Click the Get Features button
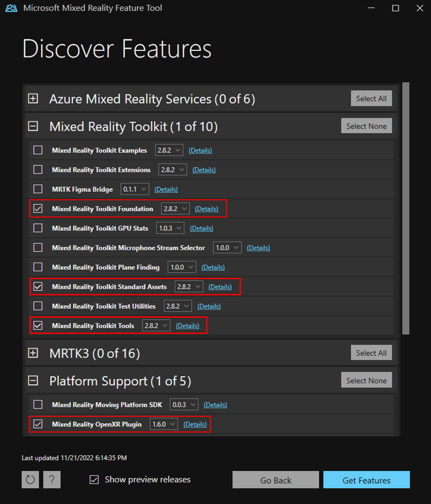The height and width of the screenshot is (504, 431). click(366, 480)
